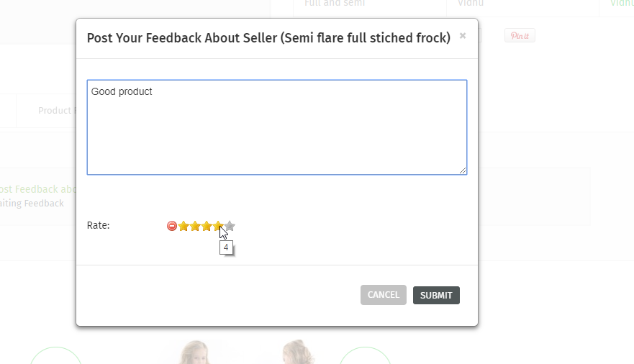Close the feedback dialog with X

pos(463,36)
